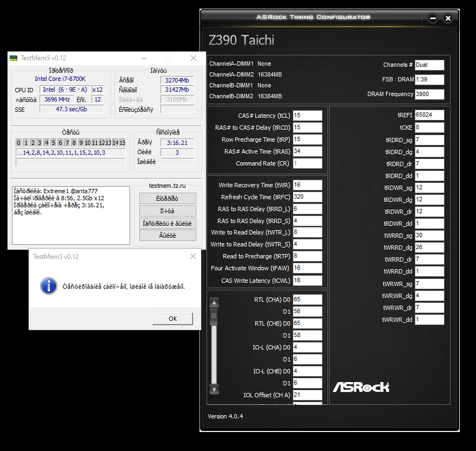Click the Refresh Cycle Time (tRFC) field
This screenshot has width=476, height=451.
pyautogui.click(x=307, y=196)
